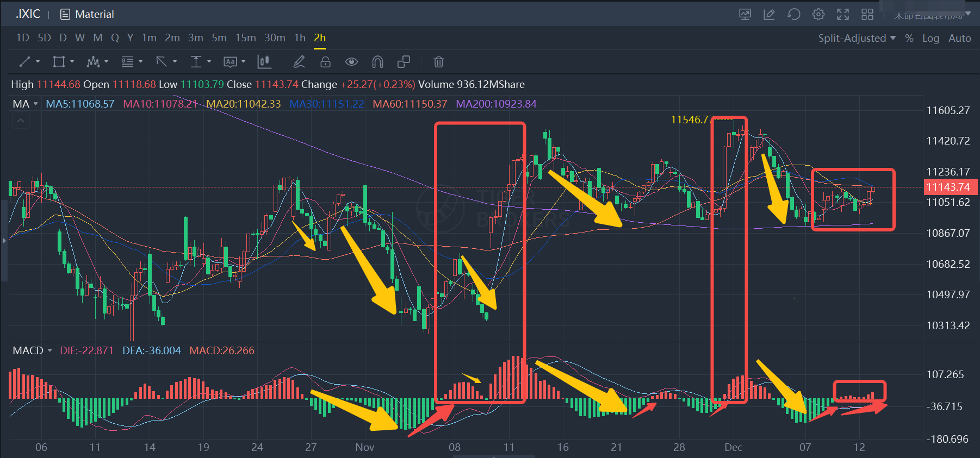Image resolution: width=980 pixels, height=458 pixels.
Task: Enter fullscreen chart mode
Action: (x=842, y=15)
